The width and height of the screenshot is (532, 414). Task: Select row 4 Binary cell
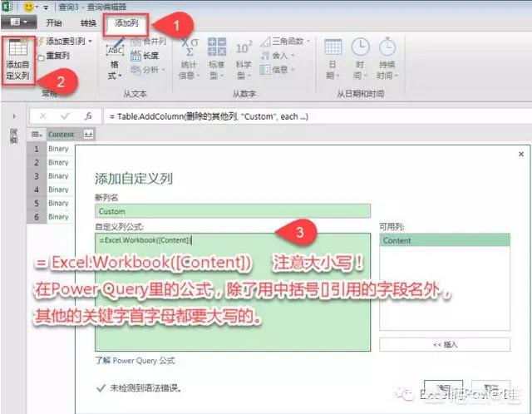pos(58,190)
